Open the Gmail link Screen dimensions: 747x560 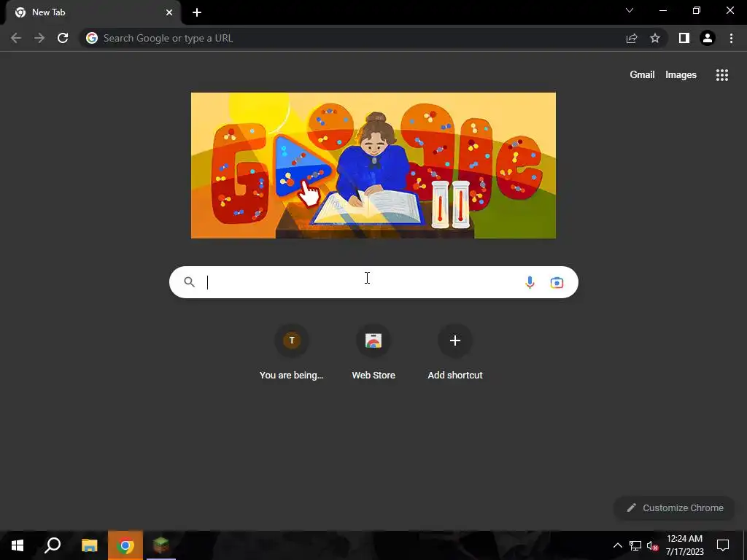coord(642,75)
